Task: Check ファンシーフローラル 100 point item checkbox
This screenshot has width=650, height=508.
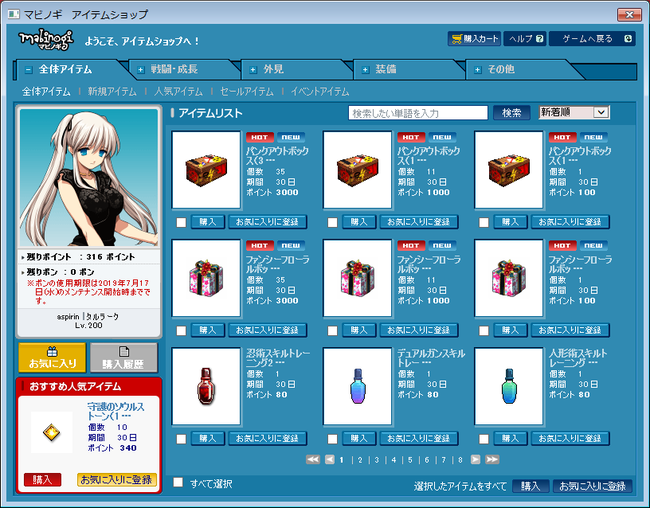Action: [x=484, y=331]
